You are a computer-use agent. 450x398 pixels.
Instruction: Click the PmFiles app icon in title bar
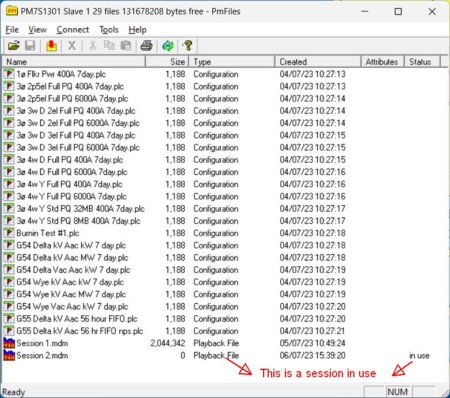point(12,11)
